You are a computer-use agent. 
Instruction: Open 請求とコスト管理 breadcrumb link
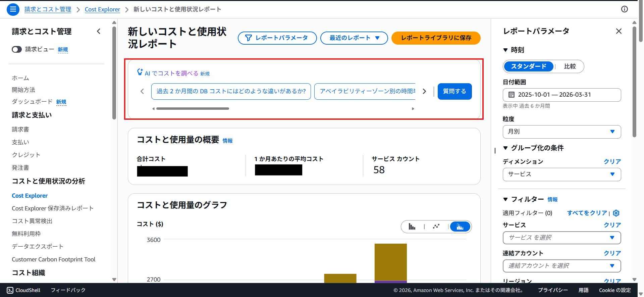pyautogui.click(x=48, y=9)
